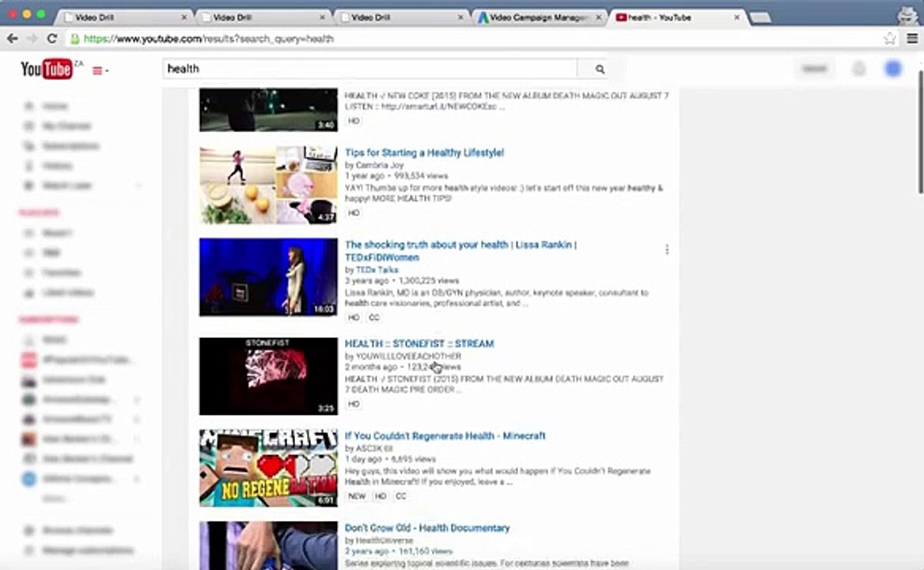
Task: Click the Minecraft No Regeneration thumbnail
Action: point(268,468)
